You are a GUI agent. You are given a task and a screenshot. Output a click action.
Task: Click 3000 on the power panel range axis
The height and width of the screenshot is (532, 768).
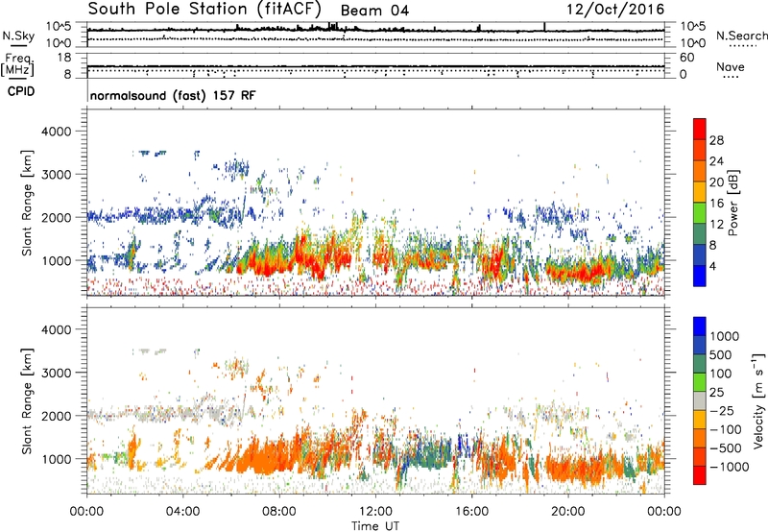click(56, 175)
